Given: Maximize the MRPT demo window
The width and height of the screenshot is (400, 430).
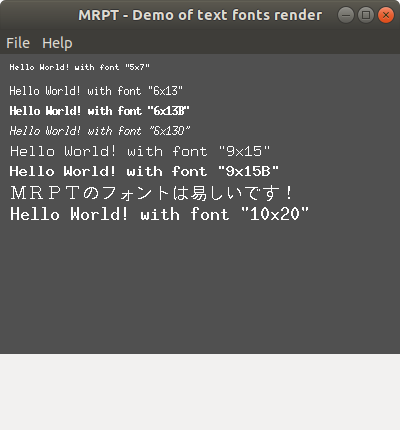Looking at the screenshot, I should pyautogui.click(x=366, y=15).
